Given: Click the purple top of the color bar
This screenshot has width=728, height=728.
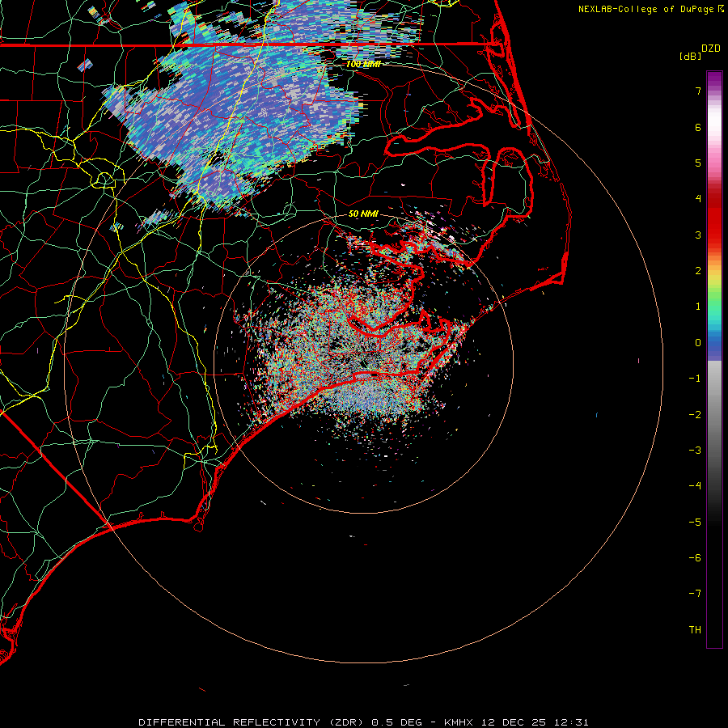Looking at the screenshot, I should 714,79.
